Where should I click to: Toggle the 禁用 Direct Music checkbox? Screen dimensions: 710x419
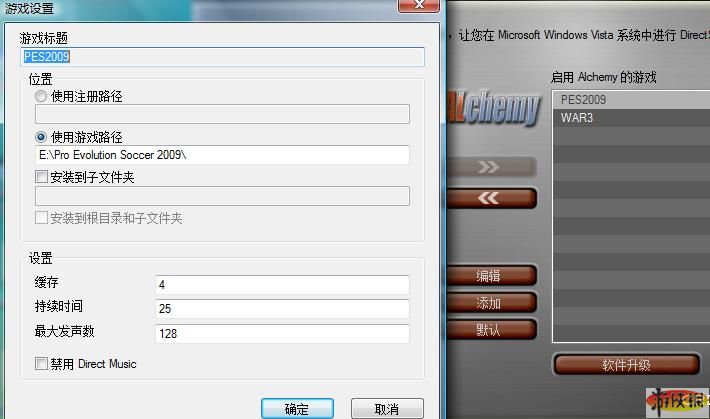coord(41,363)
